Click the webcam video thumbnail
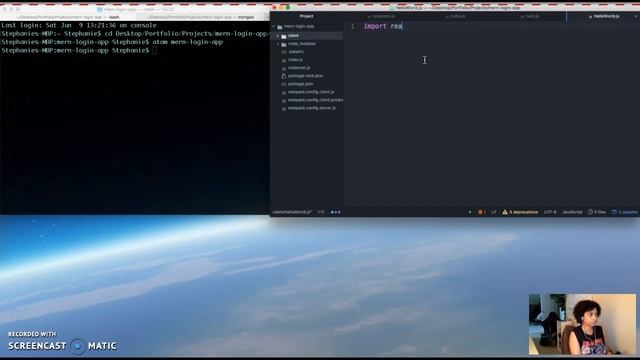This screenshot has height=360, width=640. coord(582,324)
